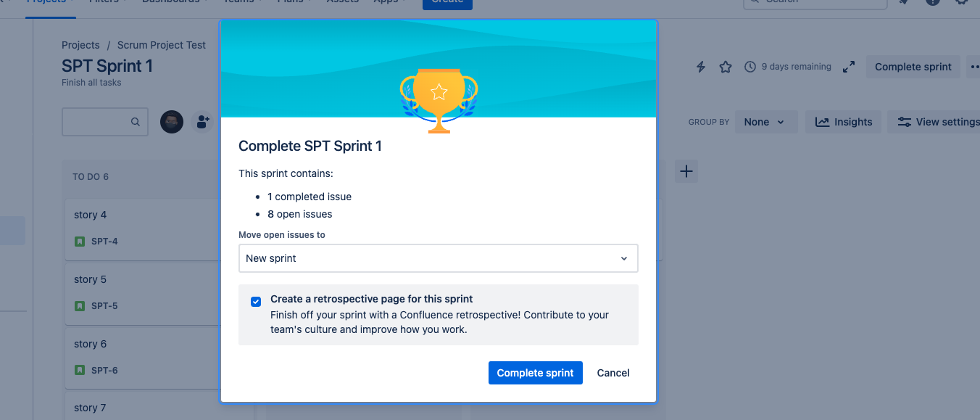Open the Projects menu in the navigation bar
Screen dimensions: 980x420
(46, 1)
